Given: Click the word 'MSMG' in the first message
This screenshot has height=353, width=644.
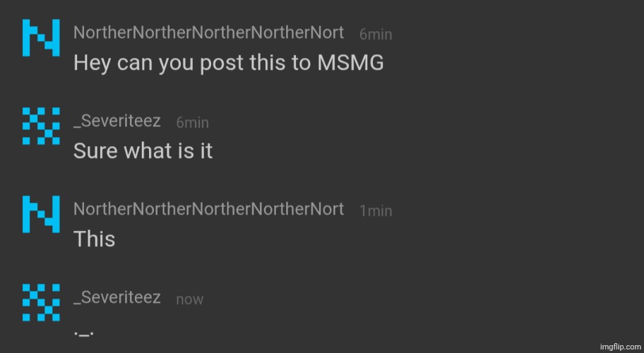Looking at the screenshot, I should coord(350,63).
